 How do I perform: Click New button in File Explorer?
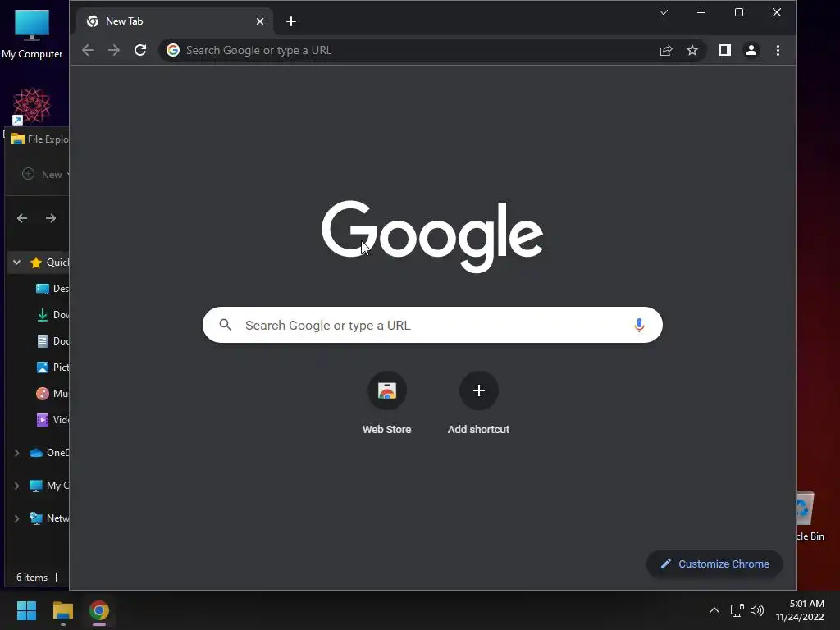[x=46, y=175]
